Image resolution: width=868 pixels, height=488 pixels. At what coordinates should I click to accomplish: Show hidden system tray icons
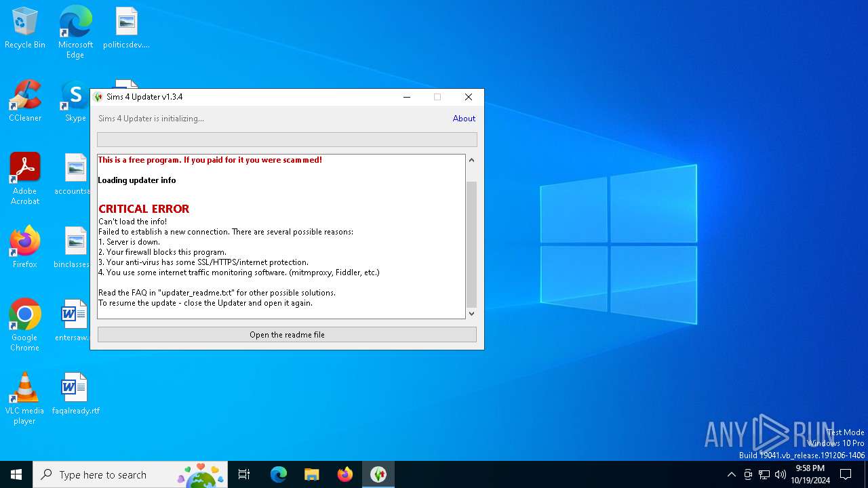[x=731, y=474]
